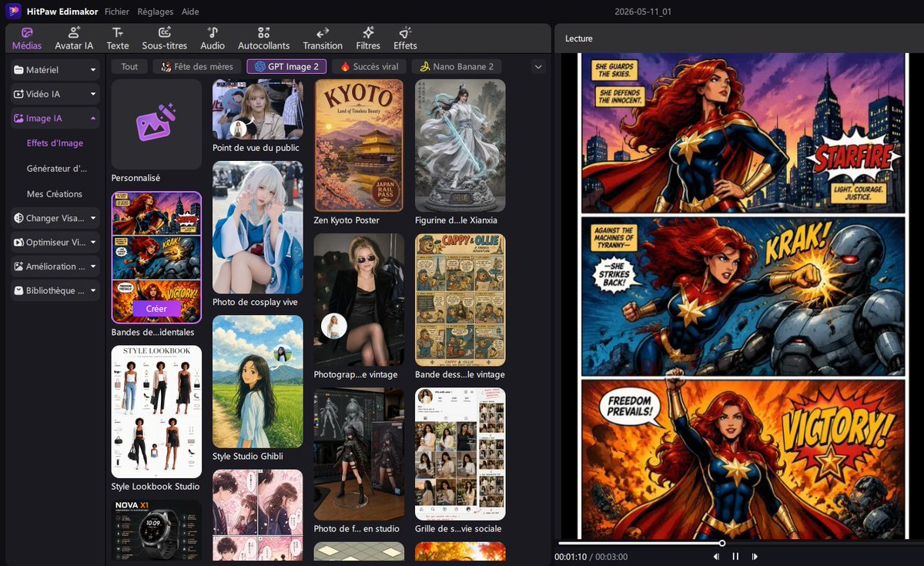Image resolution: width=924 pixels, height=566 pixels.
Task: Expand the Changer Visage section
Action: click(55, 218)
